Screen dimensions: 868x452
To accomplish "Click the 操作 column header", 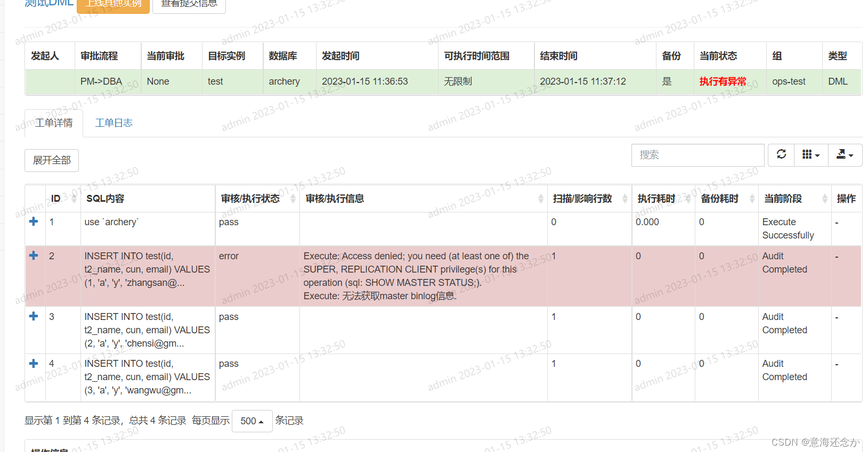I will tap(846, 199).
